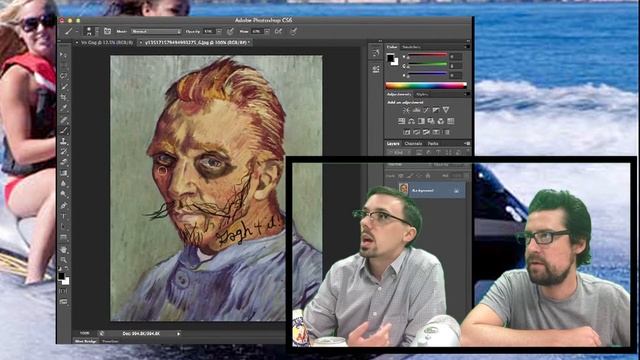Switch to the Swatches tab
The height and width of the screenshot is (360, 640).
(x=411, y=47)
